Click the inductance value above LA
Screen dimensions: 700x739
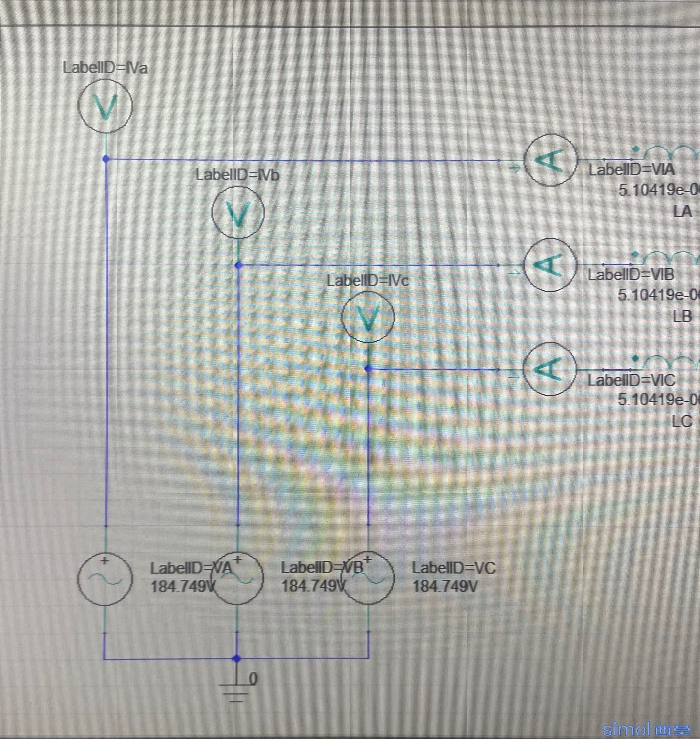[659, 190]
